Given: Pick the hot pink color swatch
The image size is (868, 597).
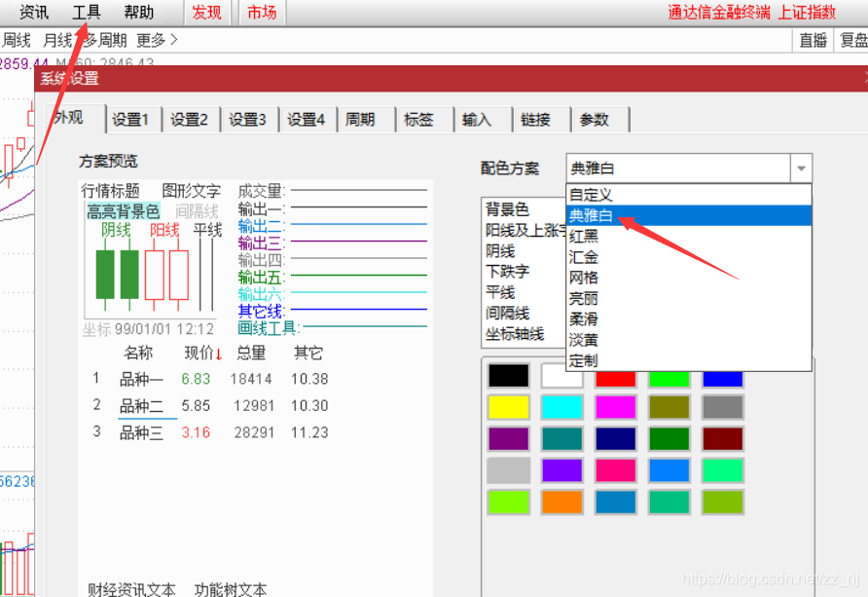Looking at the screenshot, I should coord(616,470).
